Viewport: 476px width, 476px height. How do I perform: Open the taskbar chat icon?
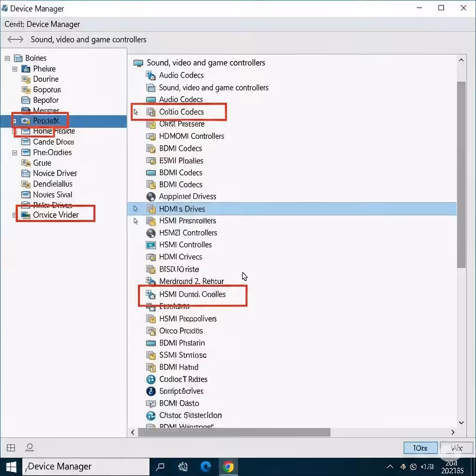point(160,467)
